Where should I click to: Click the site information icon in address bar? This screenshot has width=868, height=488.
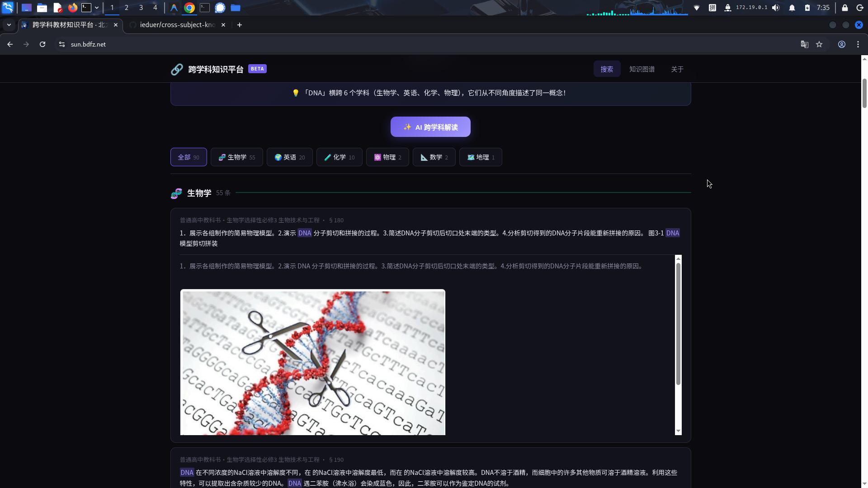(x=62, y=44)
